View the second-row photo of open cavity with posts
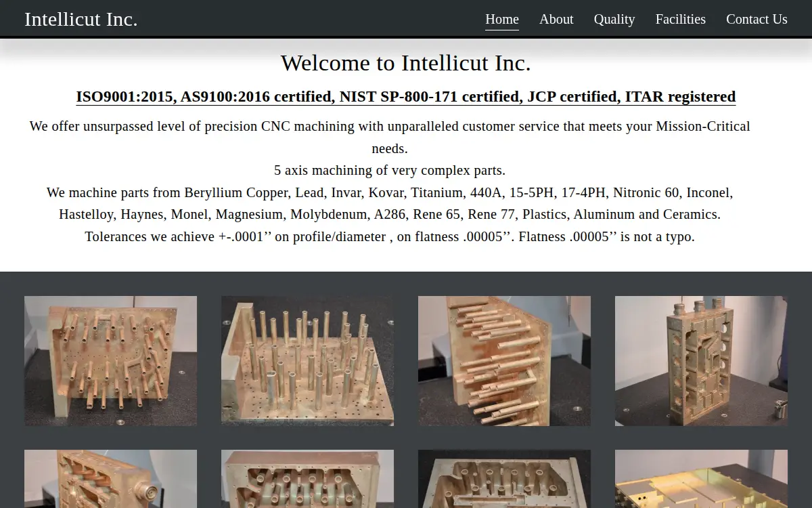 click(308, 479)
